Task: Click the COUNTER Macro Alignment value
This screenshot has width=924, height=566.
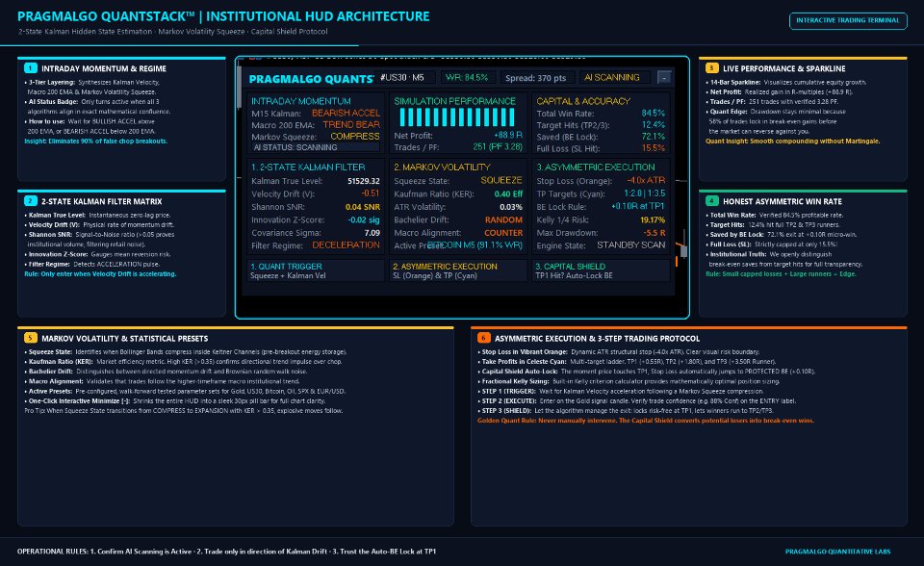Action: coord(503,233)
